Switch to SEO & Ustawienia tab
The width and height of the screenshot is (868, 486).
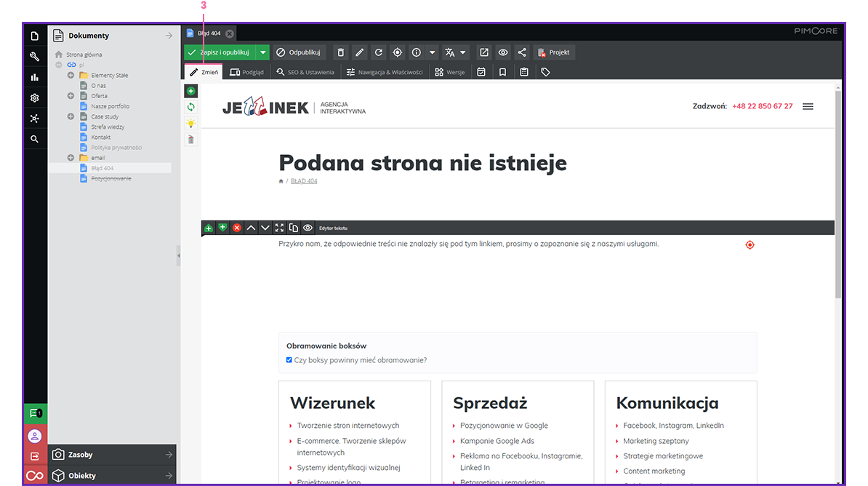[x=305, y=72]
